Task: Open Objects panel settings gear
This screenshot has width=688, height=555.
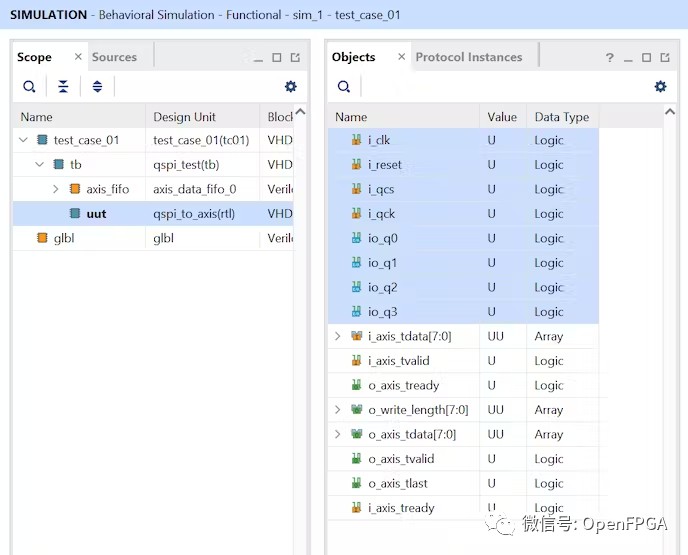Action: pos(660,86)
